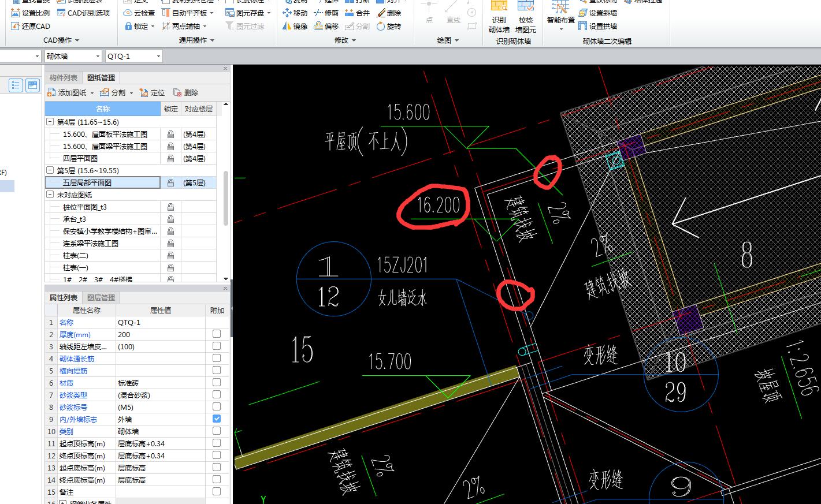Click the 定位 locate drawing button

click(153, 92)
